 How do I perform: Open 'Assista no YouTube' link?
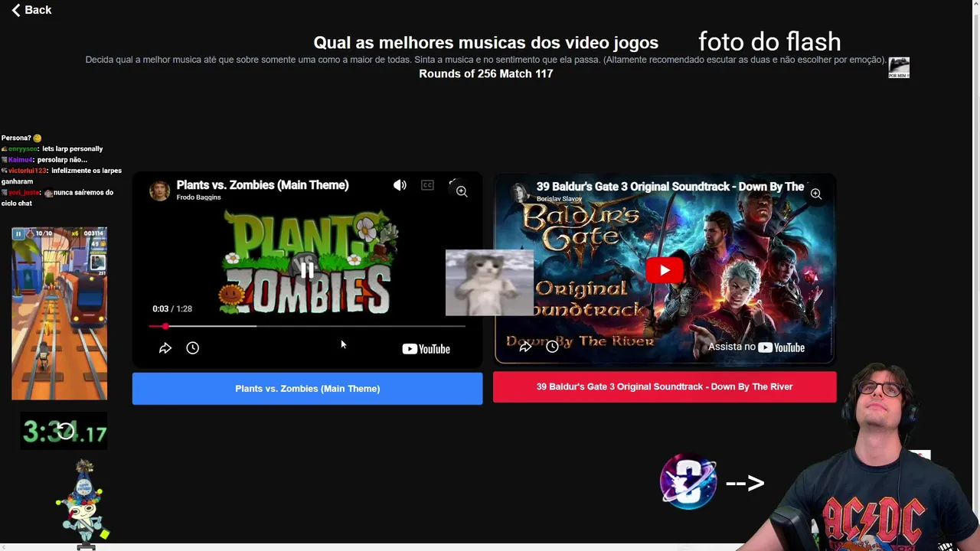[756, 347]
